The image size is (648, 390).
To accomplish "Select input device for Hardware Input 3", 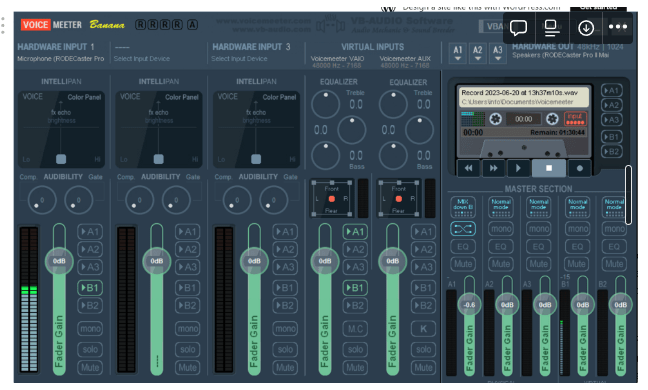I will (239, 59).
